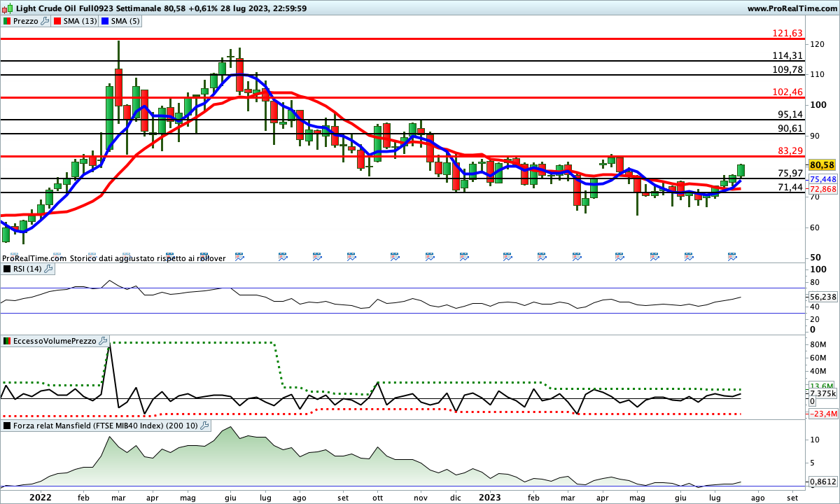Image resolution: width=840 pixels, height=504 pixels.
Task: Select the 102,46 red level label
Action: [787, 92]
